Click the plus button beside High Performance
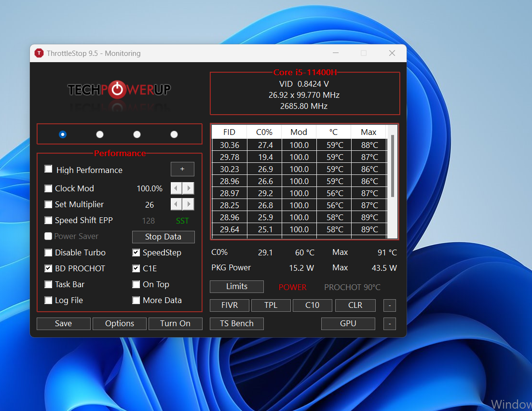 [182, 169]
